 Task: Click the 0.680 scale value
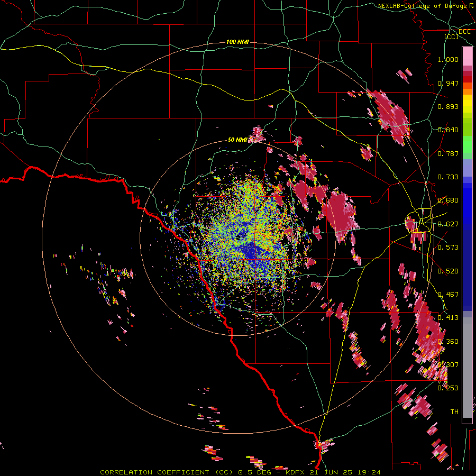[448, 200]
